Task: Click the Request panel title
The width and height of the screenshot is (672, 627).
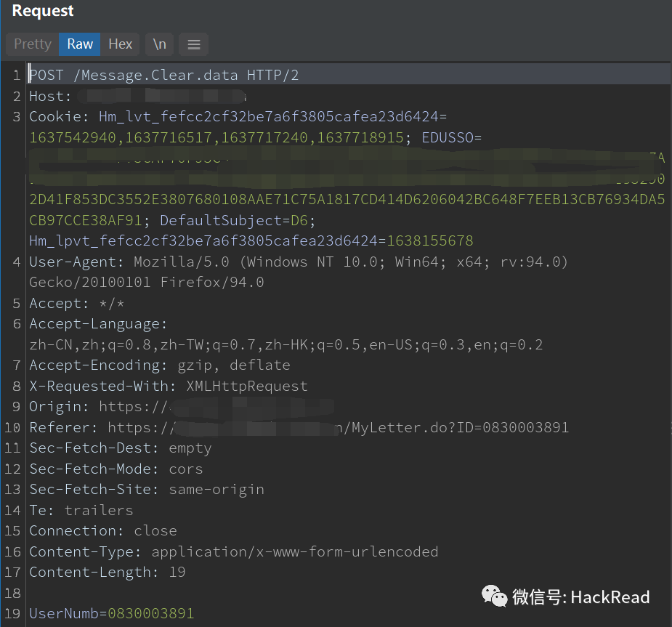Action: pyautogui.click(x=43, y=11)
